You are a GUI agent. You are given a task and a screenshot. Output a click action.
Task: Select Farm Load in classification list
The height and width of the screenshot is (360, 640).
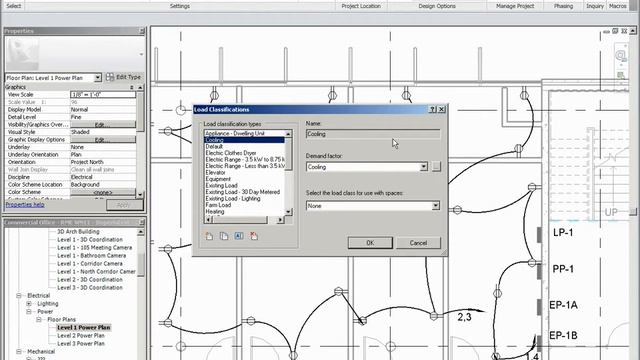coord(218,205)
